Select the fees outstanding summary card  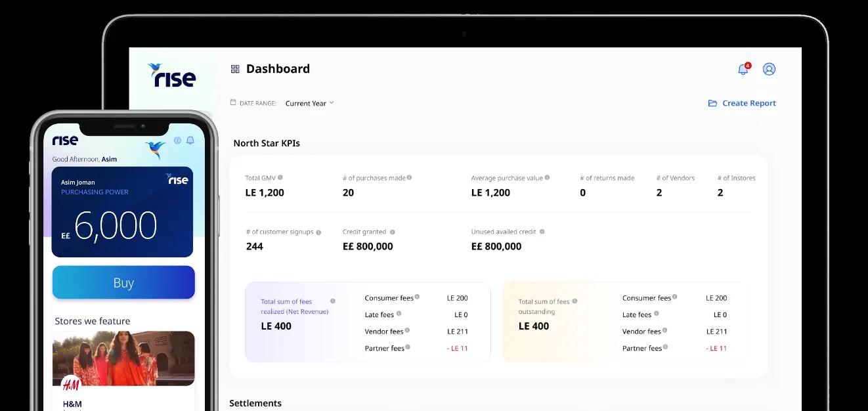click(x=624, y=322)
